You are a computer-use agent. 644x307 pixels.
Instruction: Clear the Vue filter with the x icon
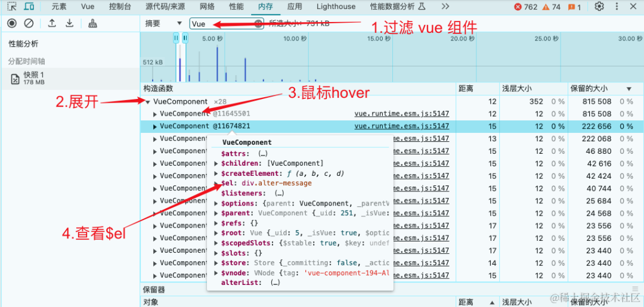258,24
